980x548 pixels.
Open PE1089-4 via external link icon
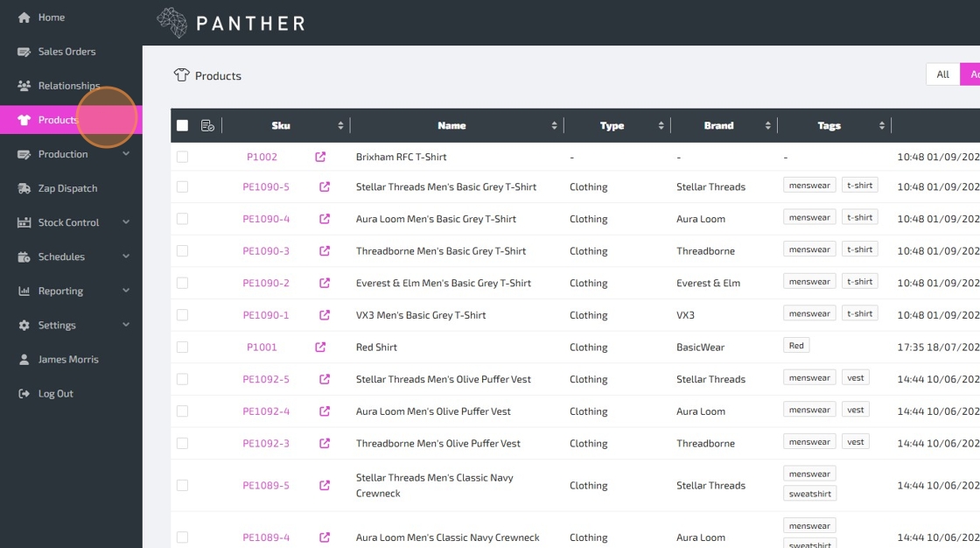click(x=325, y=537)
